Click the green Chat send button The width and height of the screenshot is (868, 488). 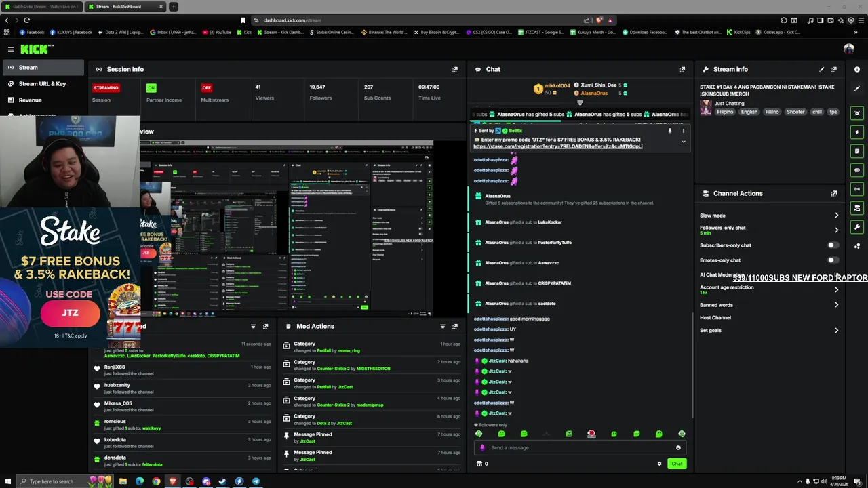click(677, 464)
